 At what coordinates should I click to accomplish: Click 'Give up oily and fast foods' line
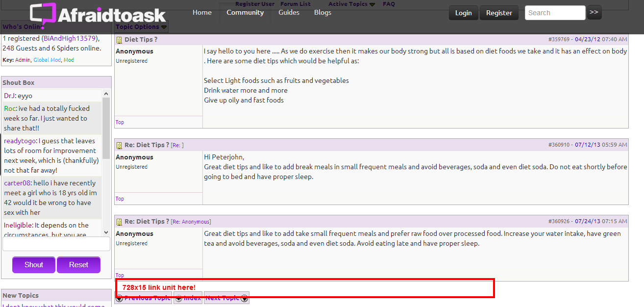(244, 100)
